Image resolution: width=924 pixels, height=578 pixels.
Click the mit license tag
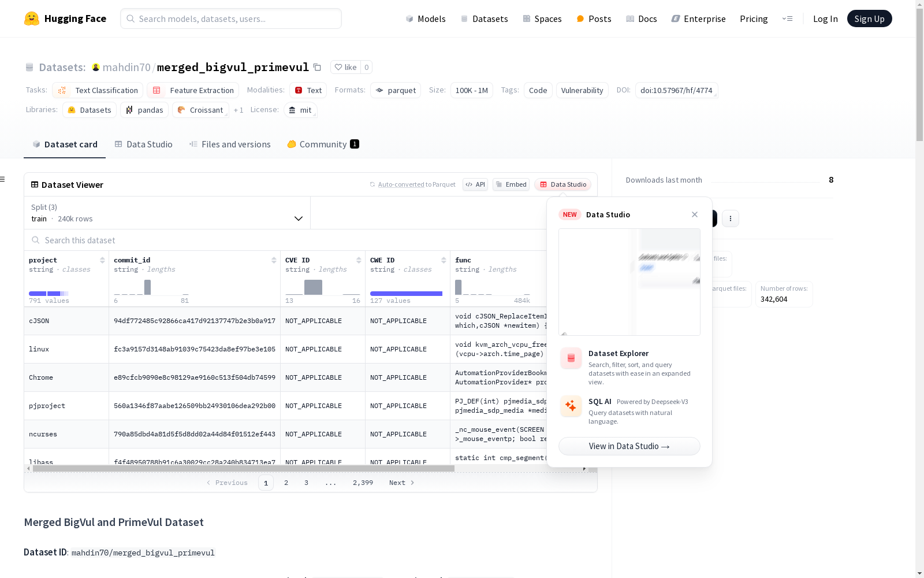pos(300,110)
